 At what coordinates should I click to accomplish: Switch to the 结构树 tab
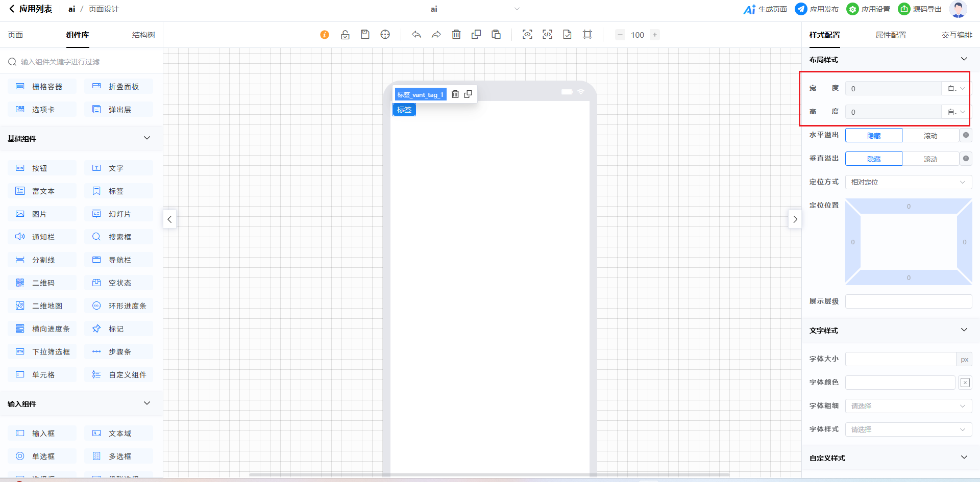tap(143, 35)
